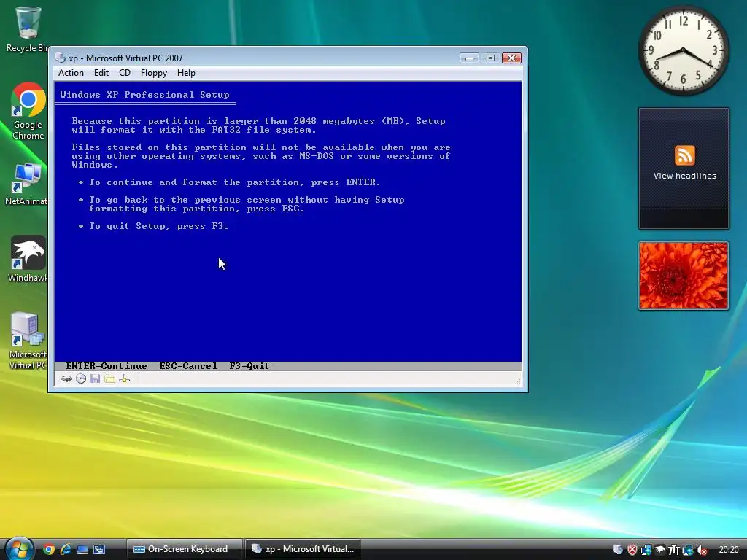Open the Floppy menu

coord(153,73)
